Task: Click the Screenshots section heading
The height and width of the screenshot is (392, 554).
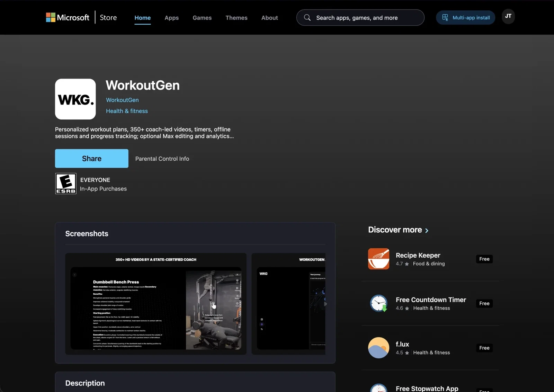Action: [x=87, y=234]
